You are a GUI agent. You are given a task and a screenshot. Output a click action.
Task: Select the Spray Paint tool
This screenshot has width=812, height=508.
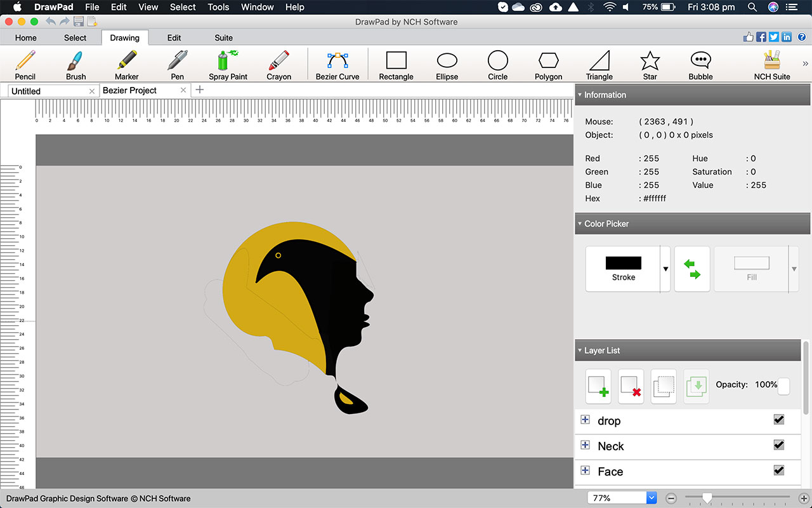point(228,65)
